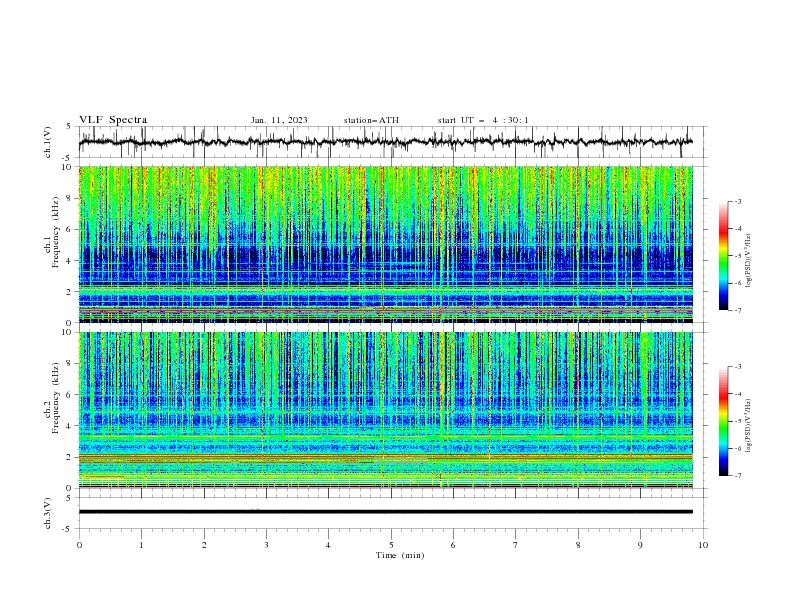Click the ch.1 waveform trace panel

coord(392,142)
